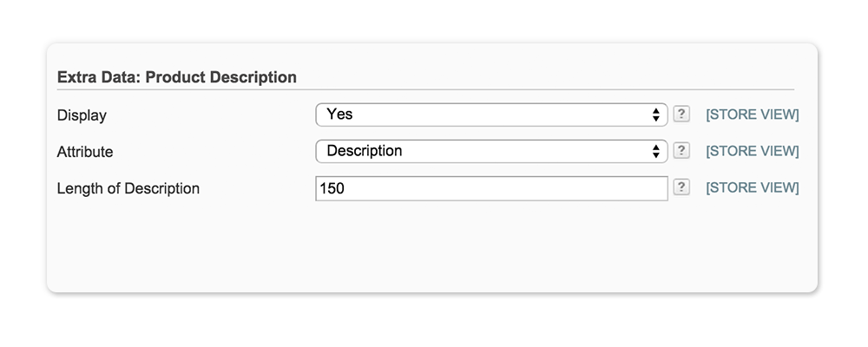Screen dimensions: 868x347
Task: Click the Description text in Attribute select
Action: point(365,151)
